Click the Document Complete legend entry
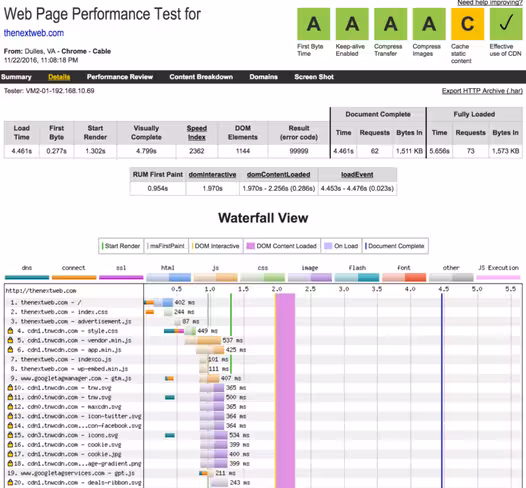526x488 pixels. (395, 246)
